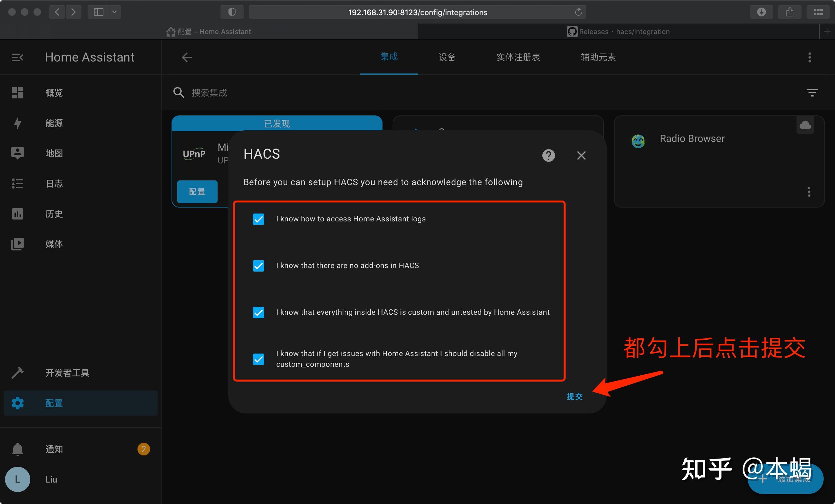Collapse the sidebar with the hamburger chevron

click(17, 57)
